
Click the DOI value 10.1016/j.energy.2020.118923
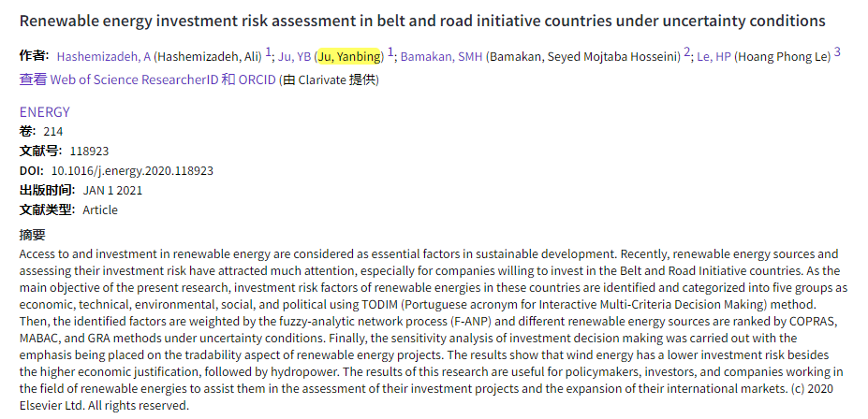tap(132, 170)
